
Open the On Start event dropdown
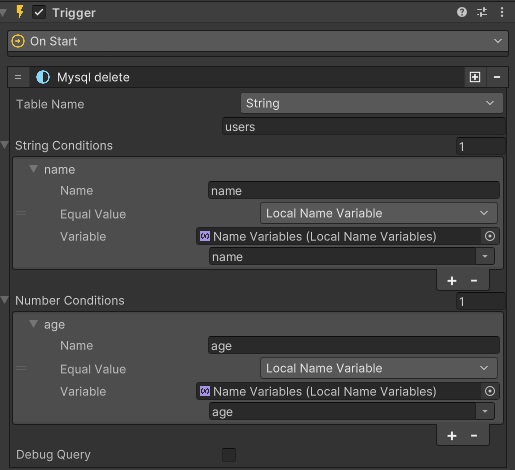pyautogui.click(x=258, y=41)
